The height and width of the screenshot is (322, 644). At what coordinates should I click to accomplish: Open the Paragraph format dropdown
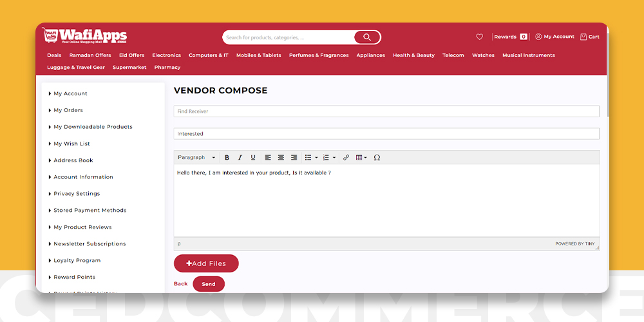[x=196, y=157]
